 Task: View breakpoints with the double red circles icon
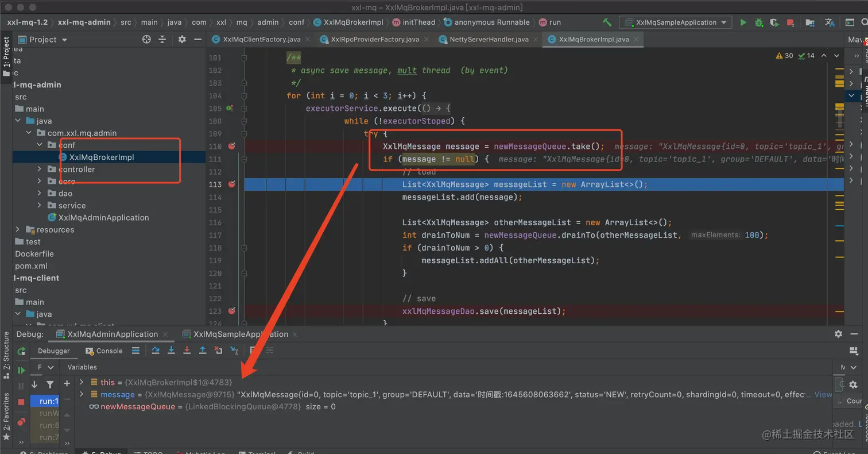click(22, 422)
